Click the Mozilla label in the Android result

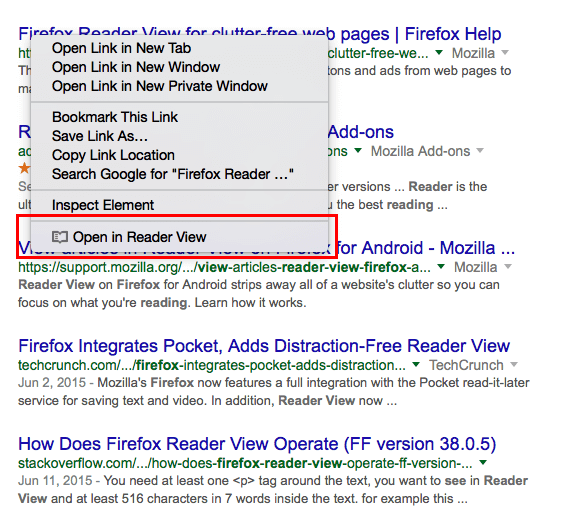pyautogui.click(x=476, y=267)
